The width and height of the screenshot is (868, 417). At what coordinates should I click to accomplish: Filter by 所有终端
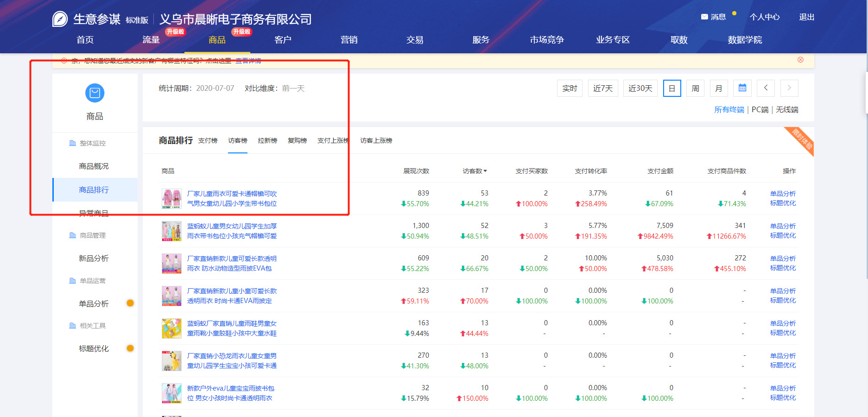pos(729,109)
